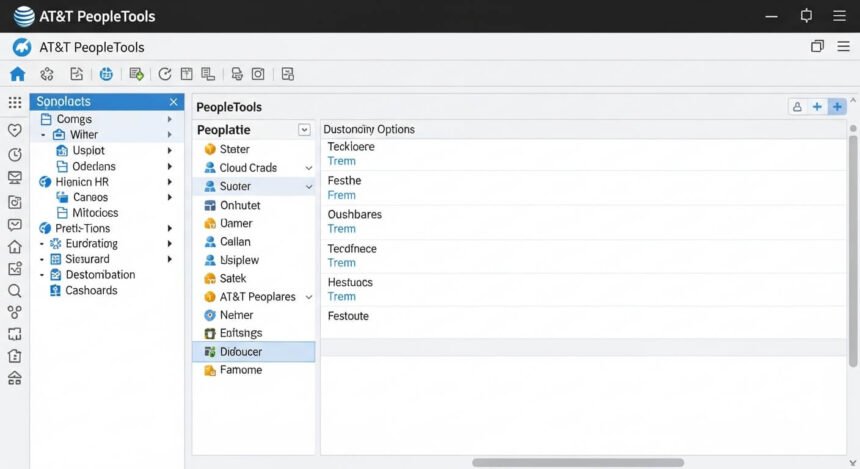This screenshot has width=860, height=469.
Task: Select Famome in the Peoplatie list
Action: [253, 370]
